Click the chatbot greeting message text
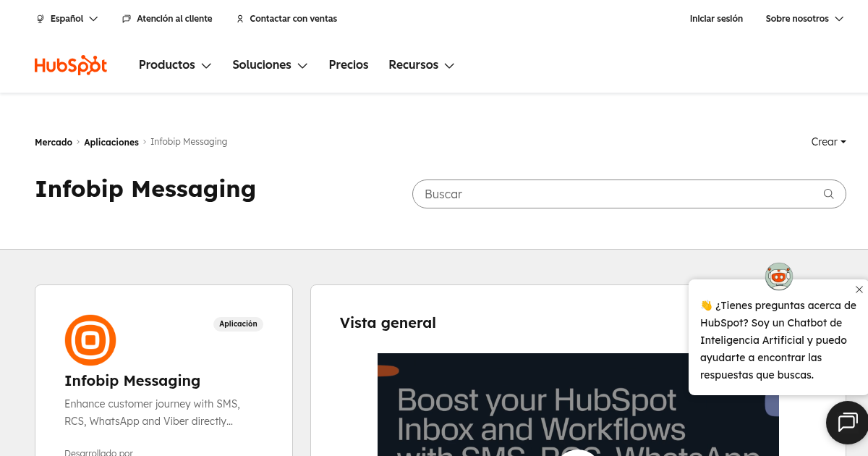 tap(778, 340)
